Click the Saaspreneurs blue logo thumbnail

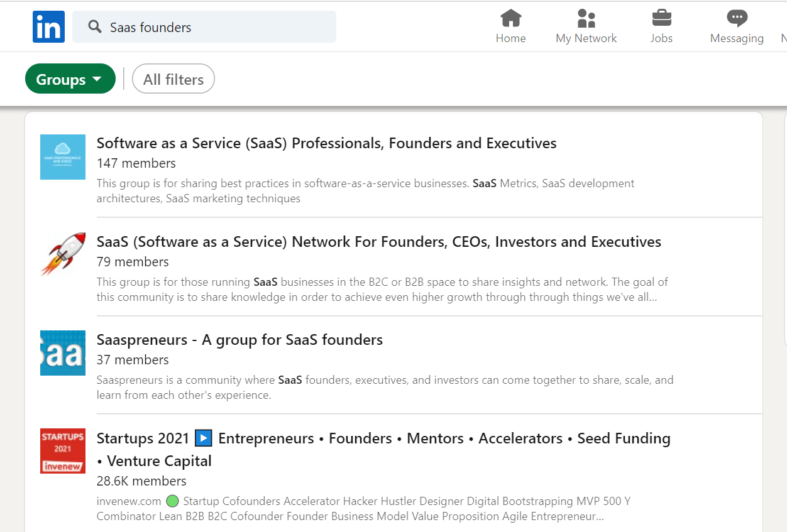63,353
